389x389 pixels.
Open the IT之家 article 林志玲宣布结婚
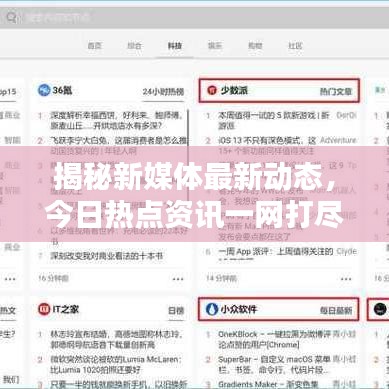pyautogui.click(x=117, y=339)
